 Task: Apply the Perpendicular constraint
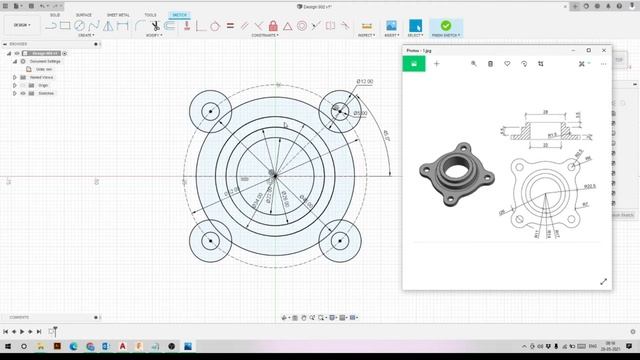point(258,26)
